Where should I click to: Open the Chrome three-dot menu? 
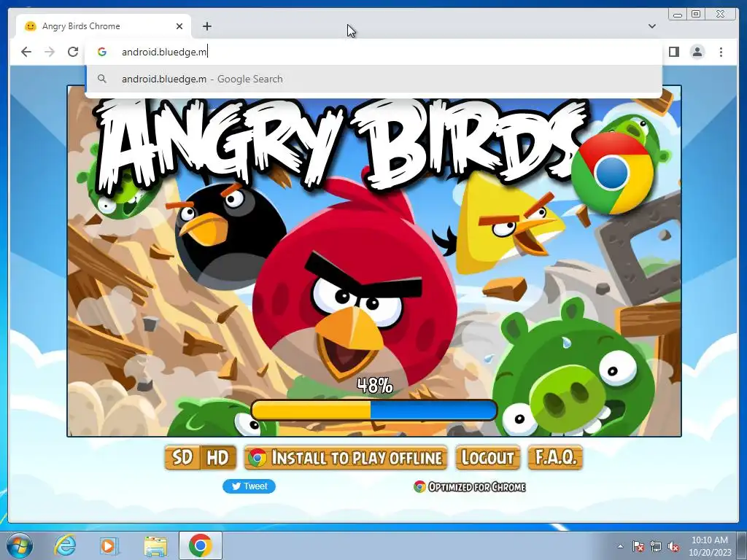pos(721,52)
